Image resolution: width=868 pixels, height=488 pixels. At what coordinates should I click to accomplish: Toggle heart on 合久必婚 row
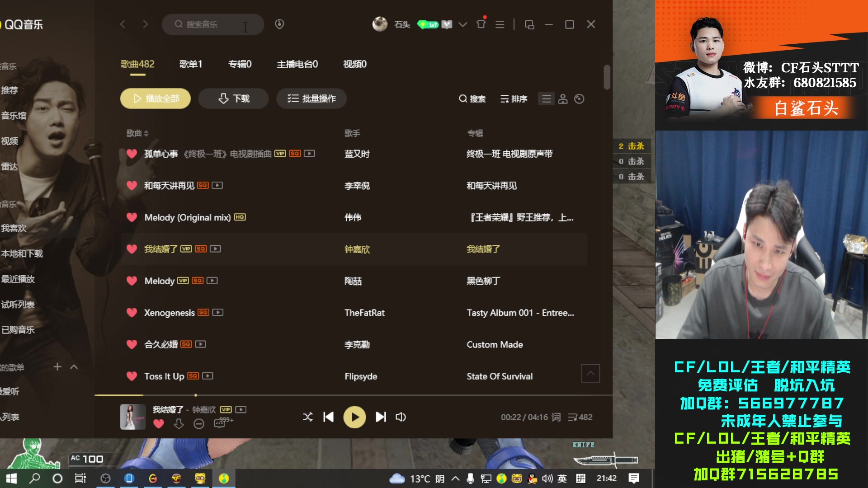tap(132, 344)
